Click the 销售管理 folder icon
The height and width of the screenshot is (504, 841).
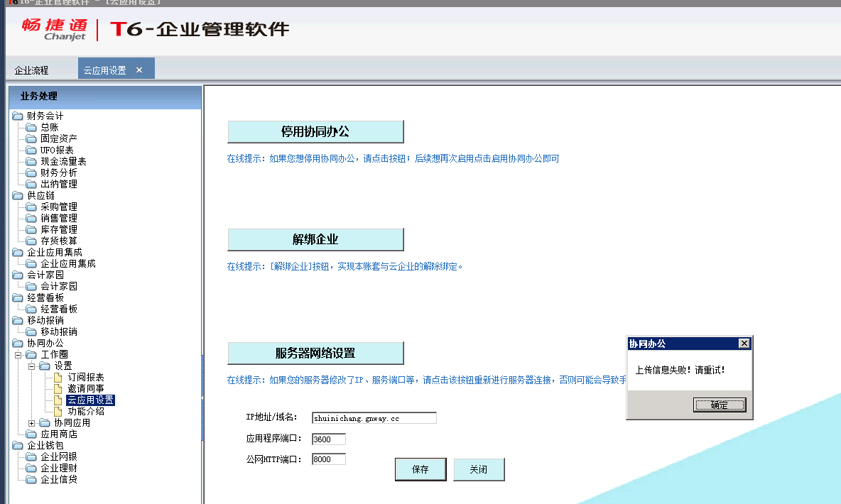click(31, 218)
